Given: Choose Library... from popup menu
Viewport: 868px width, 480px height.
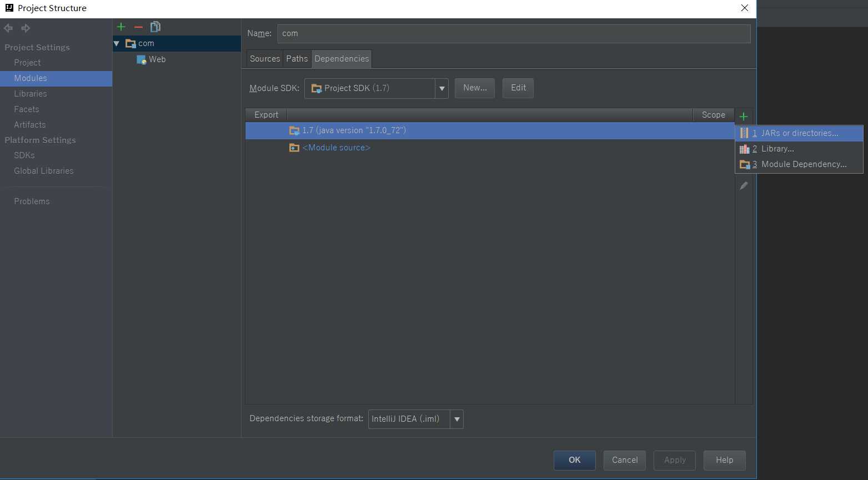Looking at the screenshot, I should point(799,149).
